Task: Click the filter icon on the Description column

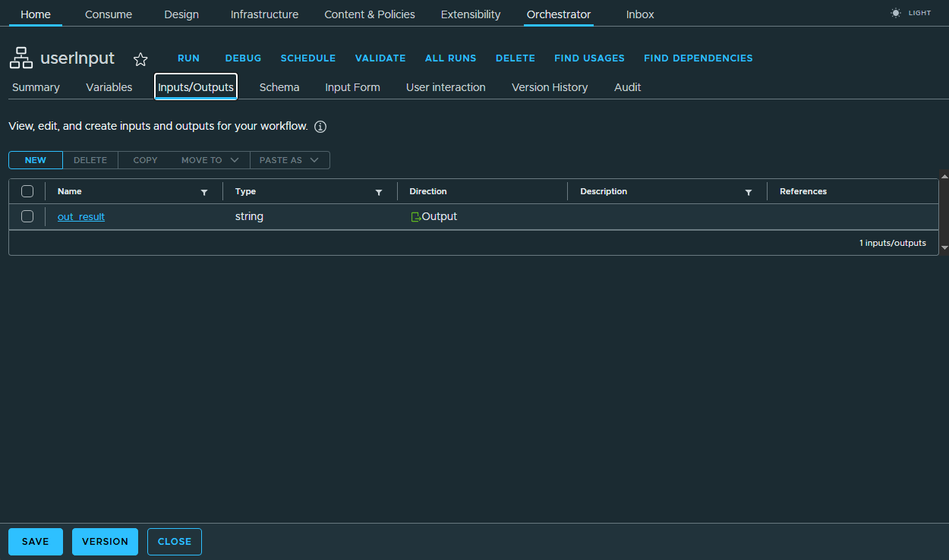Action: coord(748,192)
